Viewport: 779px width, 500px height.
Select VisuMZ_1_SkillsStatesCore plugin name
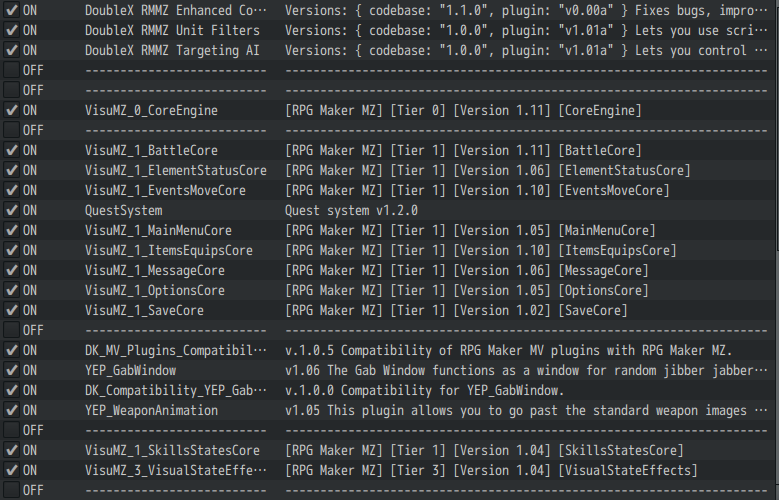tap(172, 450)
